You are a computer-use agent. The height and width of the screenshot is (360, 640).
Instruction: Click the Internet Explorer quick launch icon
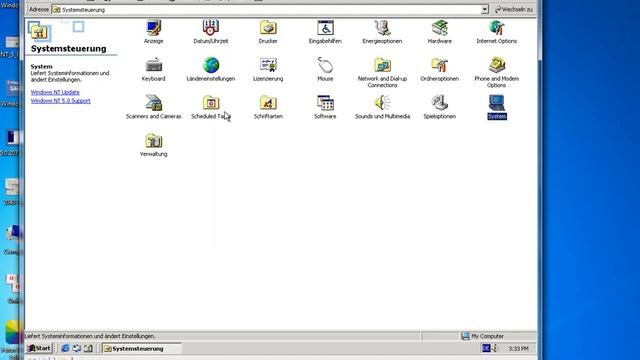65,348
